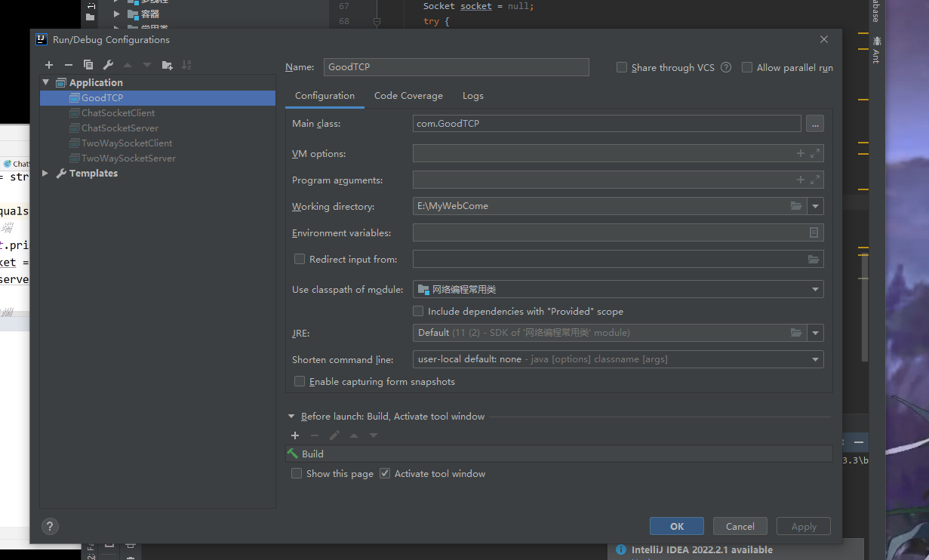Enable Share through VCS
This screenshot has height=560, width=929.
pyautogui.click(x=622, y=67)
